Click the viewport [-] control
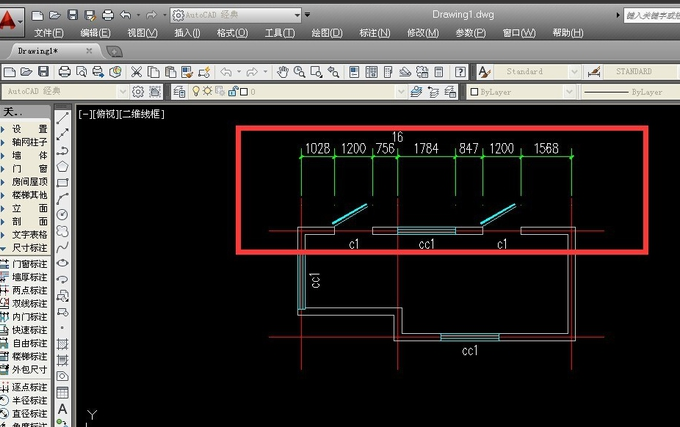The image size is (680, 427). [x=83, y=114]
